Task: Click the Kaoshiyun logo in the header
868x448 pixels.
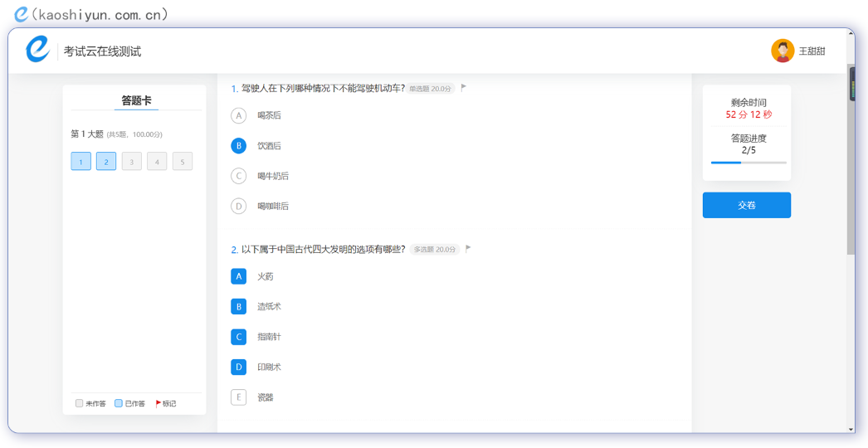Action: click(37, 50)
